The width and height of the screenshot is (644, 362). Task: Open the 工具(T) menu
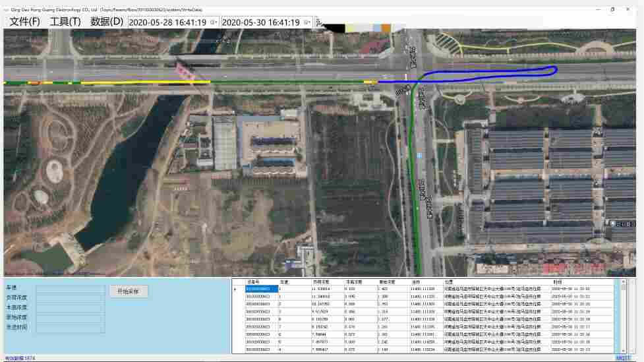click(x=65, y=22)
